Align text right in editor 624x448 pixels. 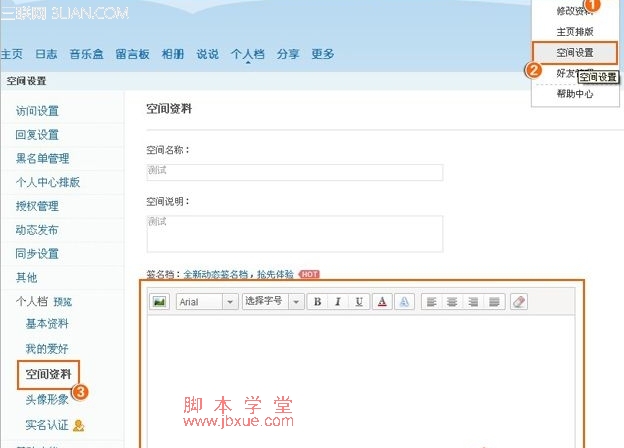[473, 302]
